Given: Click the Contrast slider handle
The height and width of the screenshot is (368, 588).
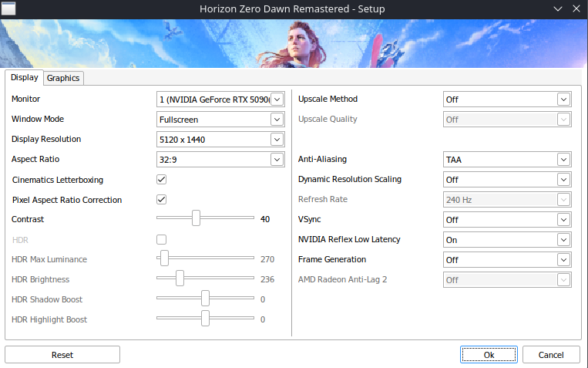Looking at the screenshot, I should (x=196, y=218).
